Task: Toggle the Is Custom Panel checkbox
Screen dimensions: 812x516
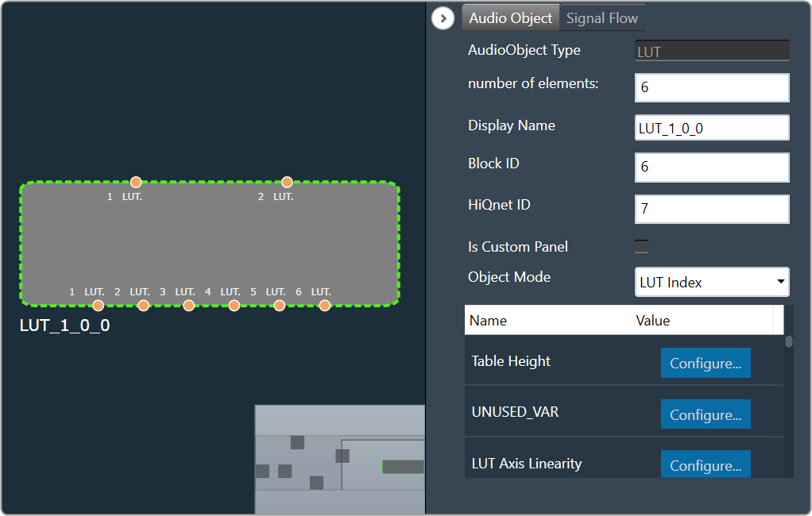Action: pyautogui.click(x=642, y=246)
